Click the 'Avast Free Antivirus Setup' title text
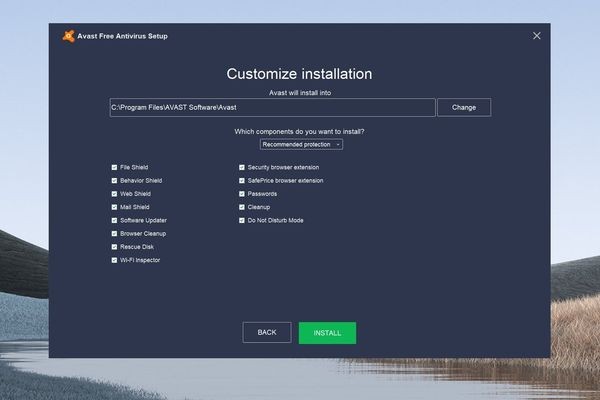Screen dimensions: 600x400 122,36
